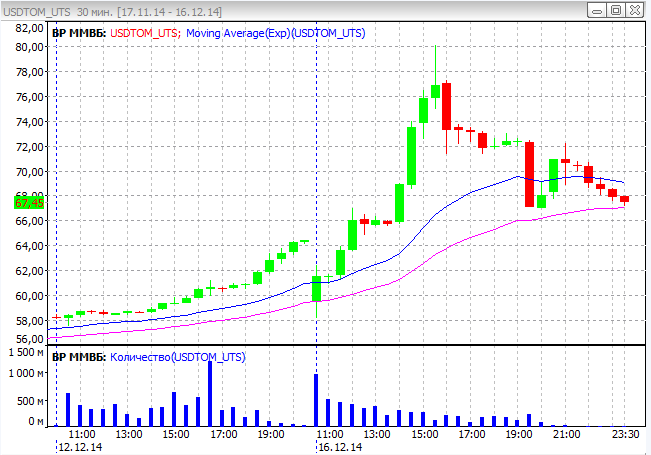Click the blue volume bar at 16.12.14 open
This screenshot has width=651, height=455.
[x=316, y=400]
